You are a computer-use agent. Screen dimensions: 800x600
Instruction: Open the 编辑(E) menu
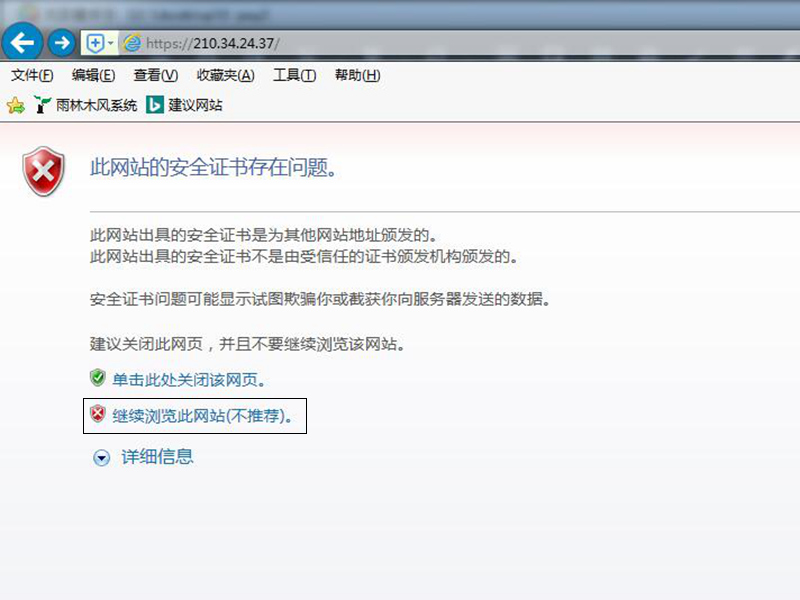coord(93,76)
